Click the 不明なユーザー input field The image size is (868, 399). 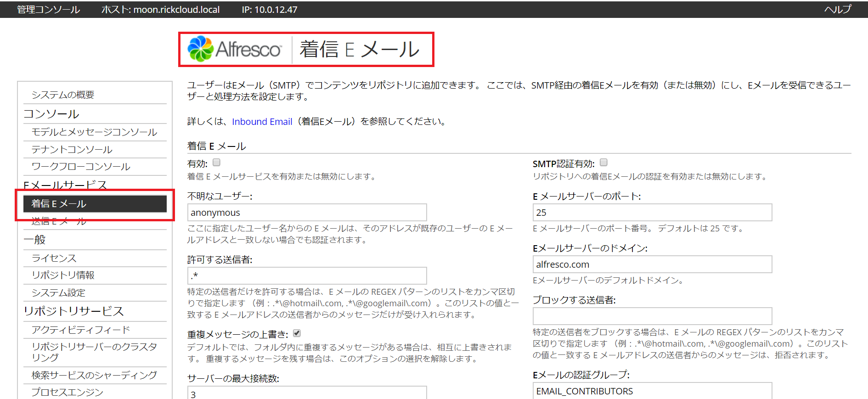(x=307, y=213)
